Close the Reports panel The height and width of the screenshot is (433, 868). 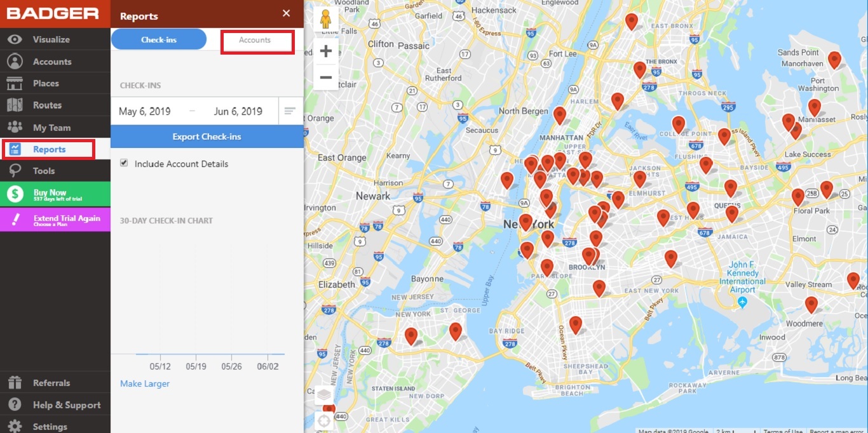[287, 13]
